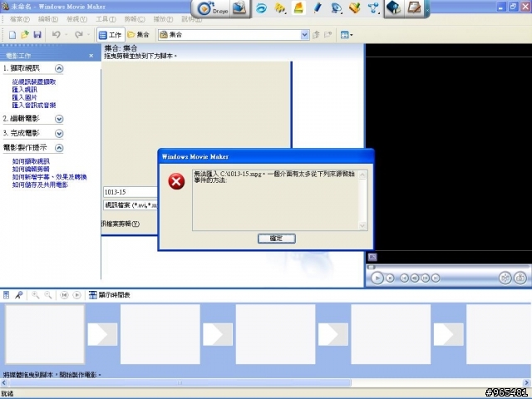Click the red error X icon
The width and height of the screenshot is (532, 399).
[176, 181]
